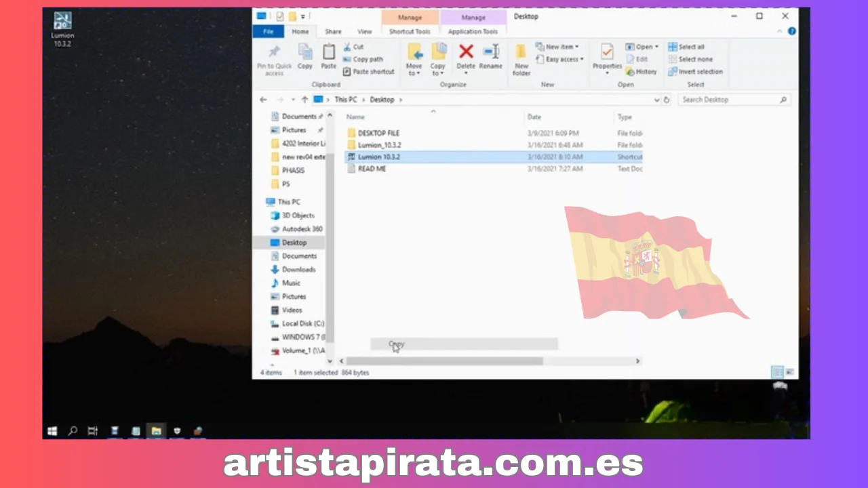Sort by the Name column header
This screenshot has width=868, height=488.
tap(356, 117)
